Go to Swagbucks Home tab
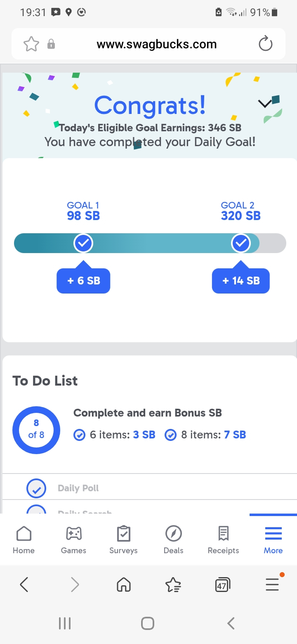The image size is (297, 644). click(x=24, y=540)
